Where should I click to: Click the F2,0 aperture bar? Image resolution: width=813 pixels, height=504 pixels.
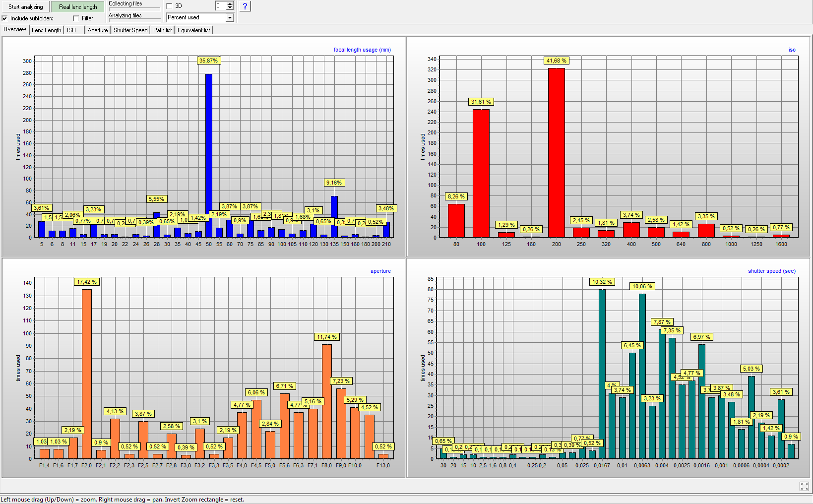pos(86,374)
